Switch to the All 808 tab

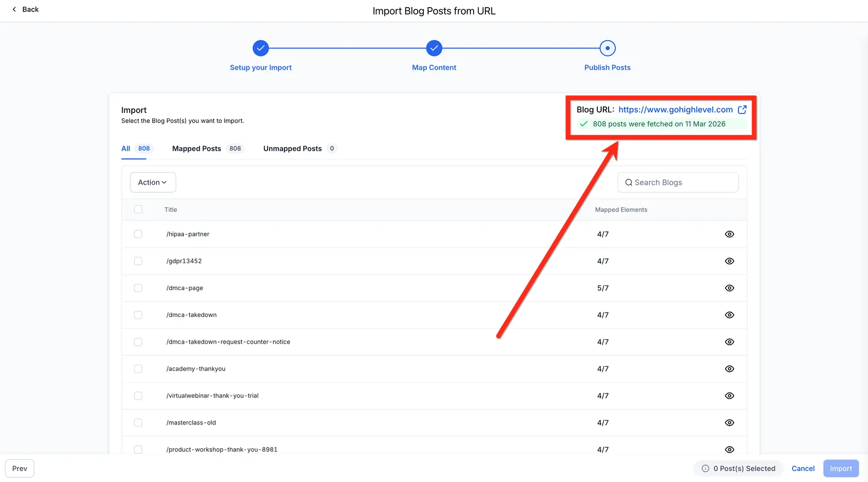tap(137, 148)
